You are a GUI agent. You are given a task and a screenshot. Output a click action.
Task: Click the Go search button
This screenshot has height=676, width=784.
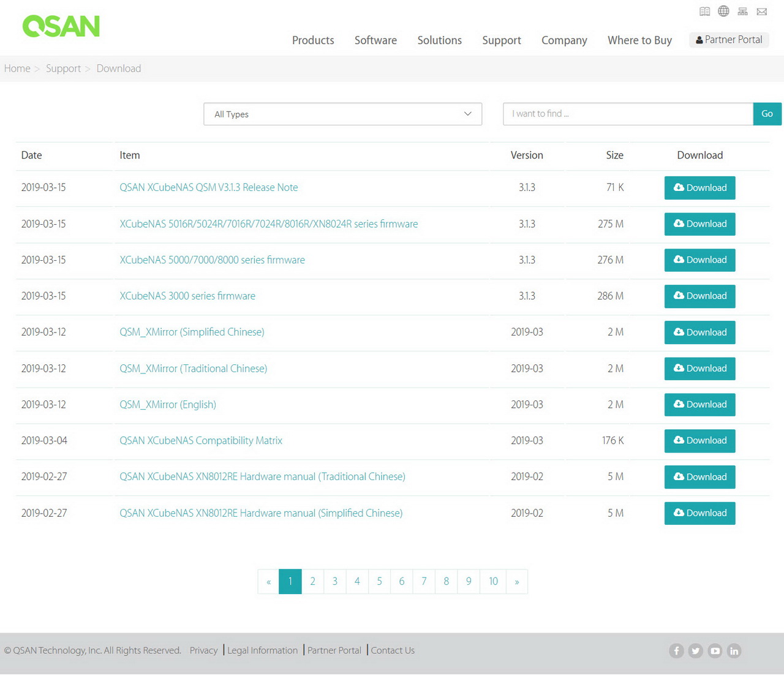tap(767, 114)
